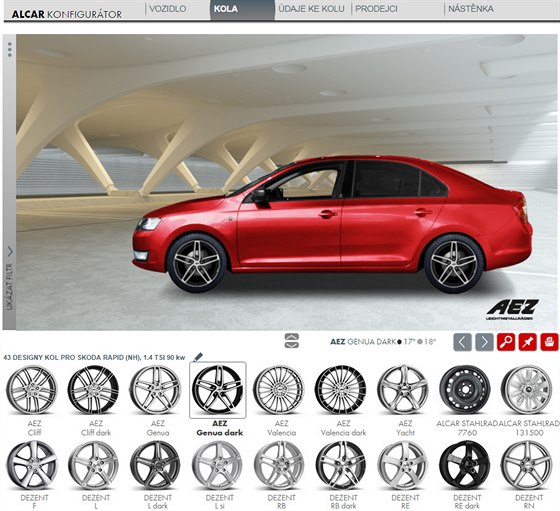
Task: Open the ÚDAJE KE KOLU tab
Action: pos(312,9)
